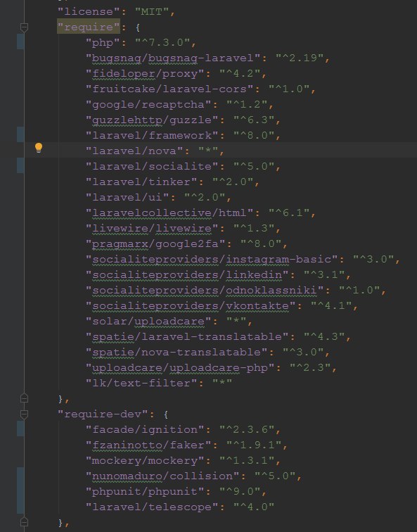The width and height of the screenshot is (417, 532).
Task: Click "phpunit/phpunit" package name
Action: tap(145, 491)
